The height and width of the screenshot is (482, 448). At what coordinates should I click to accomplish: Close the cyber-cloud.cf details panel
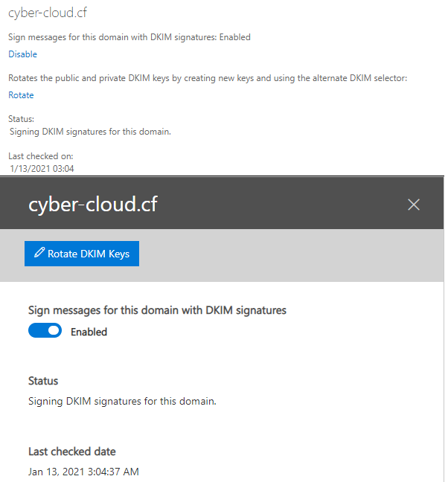click(x=414, y=205)
